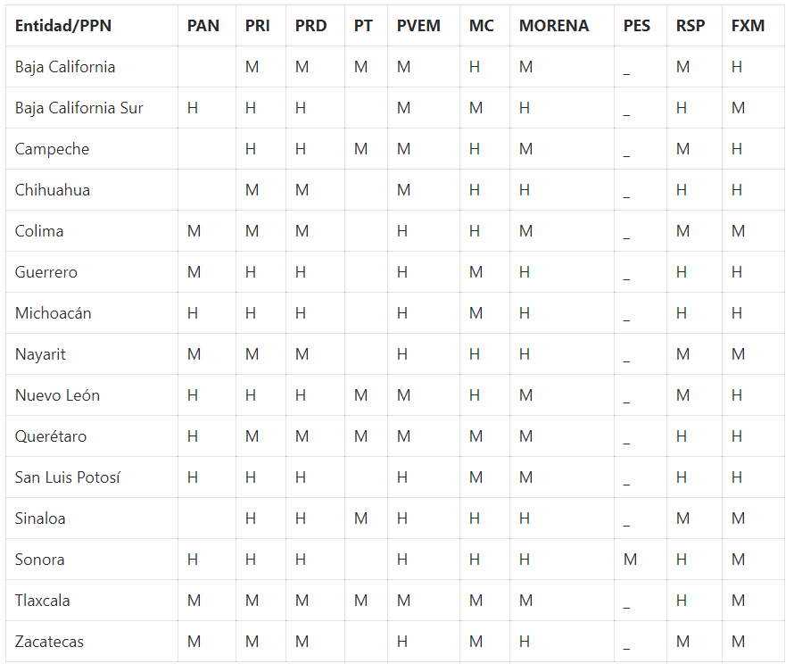Click Campeche's PRI cell
This screenshot has height=672, width=794.
click(251, 149)
